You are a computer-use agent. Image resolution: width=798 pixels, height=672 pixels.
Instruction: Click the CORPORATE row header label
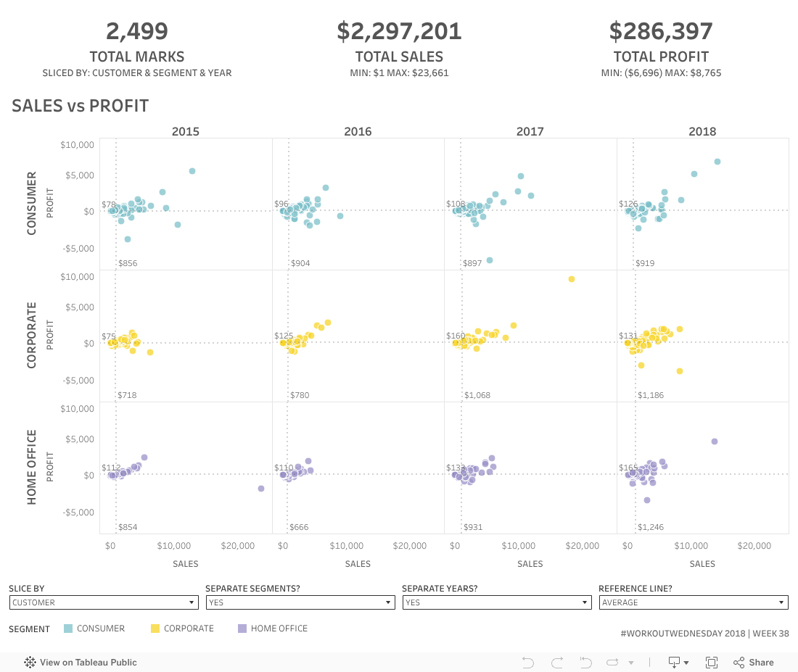coord(32,336)
